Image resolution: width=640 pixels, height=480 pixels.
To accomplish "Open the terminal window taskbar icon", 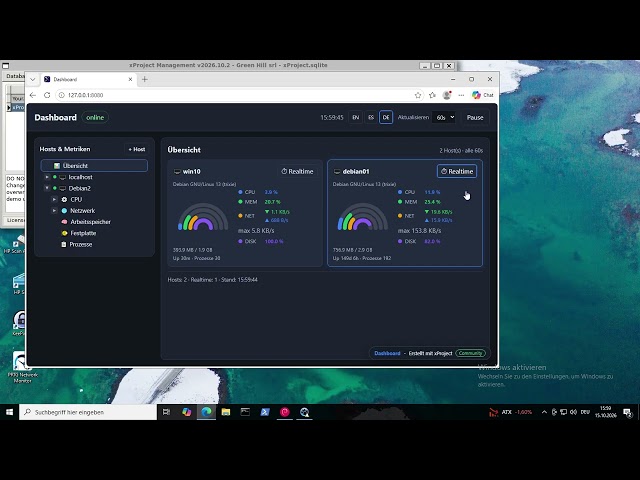I will [x=245, y=412].
